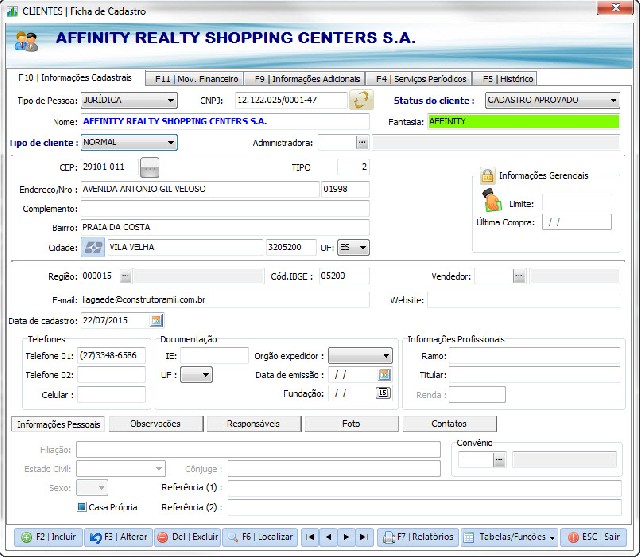Switch to F11 Mov. Financeiro tab
640x557 pixels.
click(194, 79)
